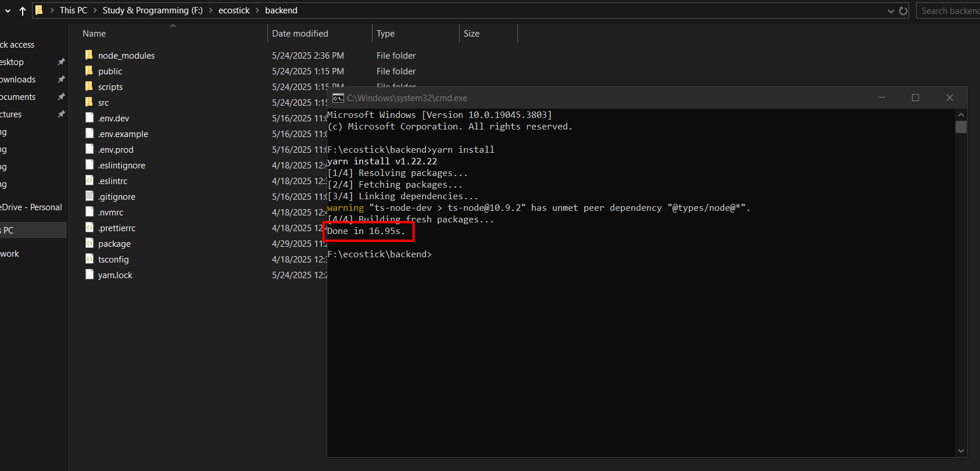Close the cmd.exe window
Image resolution: width=980 pixels, height=471 pixels.
pyautogui.click(x=950, y=98)
